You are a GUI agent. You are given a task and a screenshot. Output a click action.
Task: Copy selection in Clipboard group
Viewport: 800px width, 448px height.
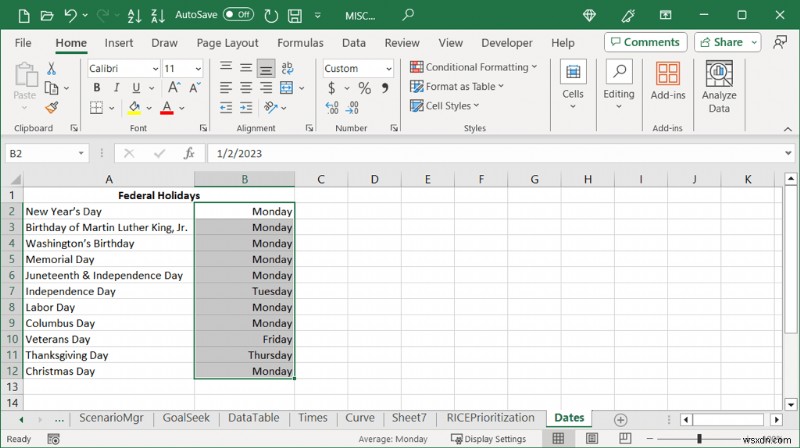pyautogui.click(x=51, y=88)
